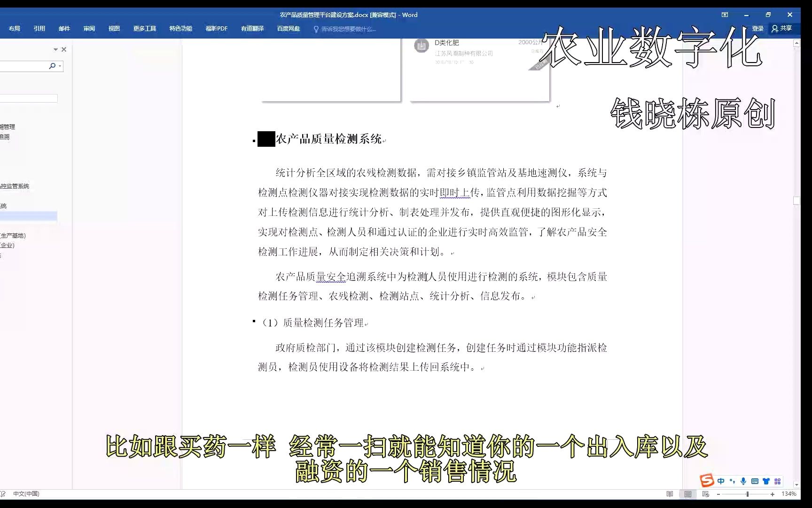The width and height of the screenshot is (812, 508).
Task: Toggle Chinese/English mode 中 icon
Action: (x=721, y=481)
